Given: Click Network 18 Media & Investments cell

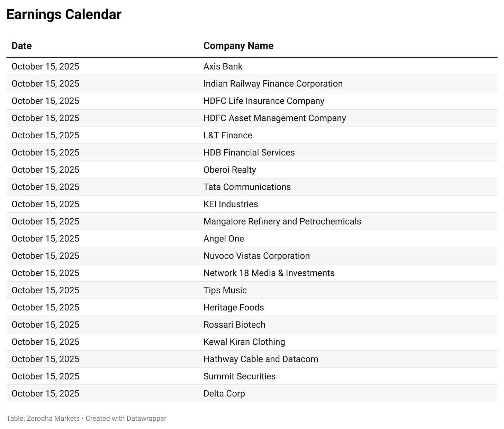Looking at the screenshot, I should coord(269,273).
